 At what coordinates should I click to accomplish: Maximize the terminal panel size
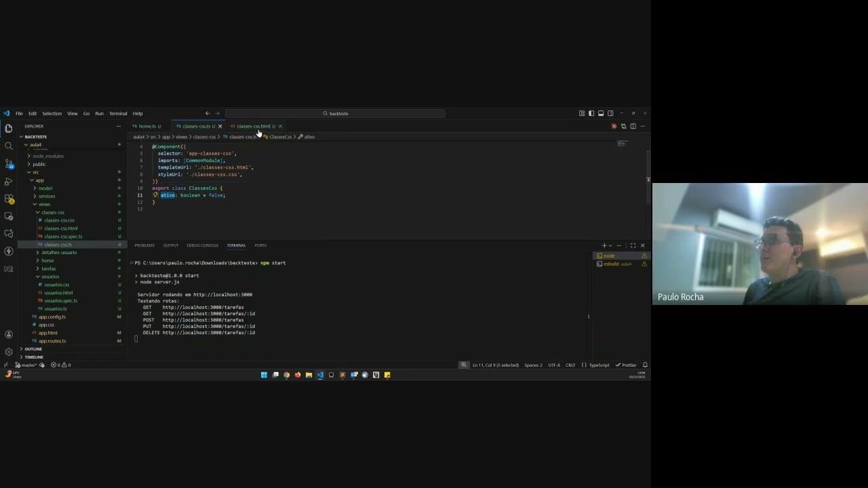click(633, 245)
